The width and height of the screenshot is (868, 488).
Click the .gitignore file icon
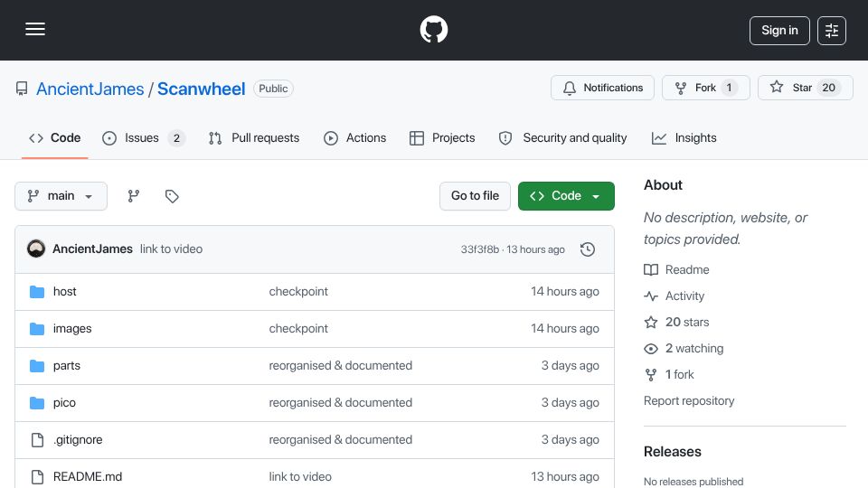coord(37,440)
